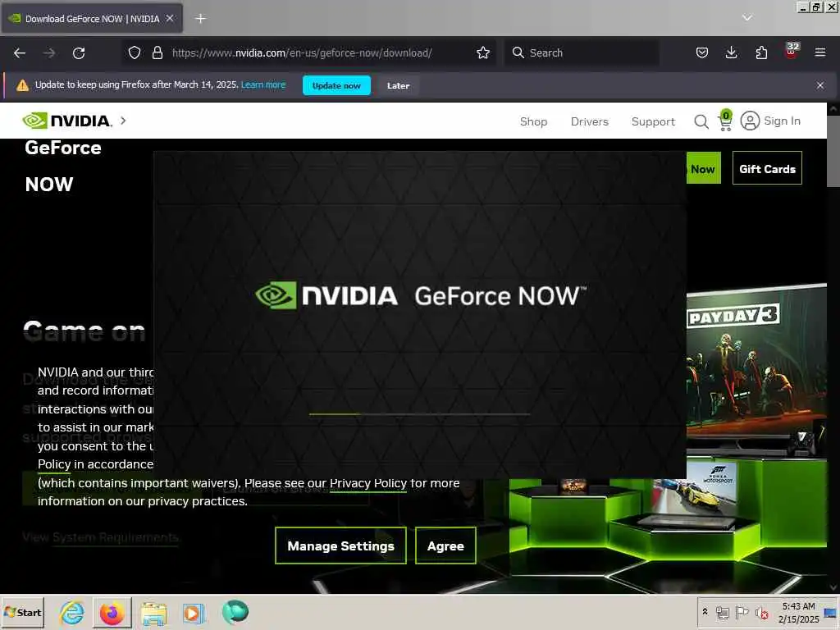The width and height of the screenshot is (840, 630).
Task: Click the Firefox taskbar icon
Action: [x=112, y=612]
